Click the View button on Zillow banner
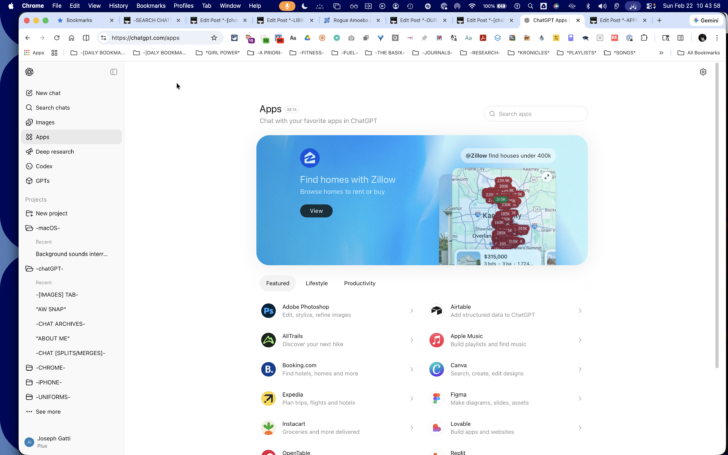 pos(316,211)
